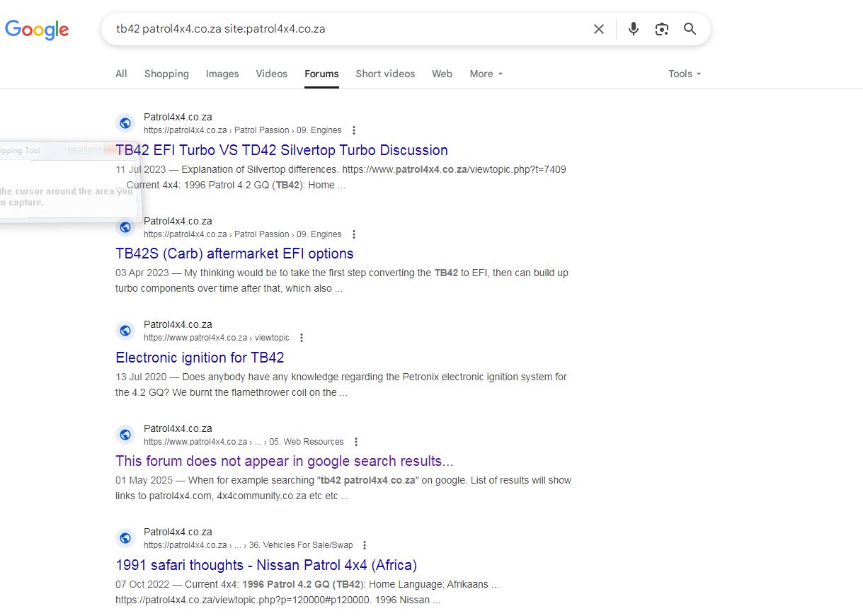863x616 pixels.
Task: Open Google Lens image search icon
Action: [x=662, y=29]
